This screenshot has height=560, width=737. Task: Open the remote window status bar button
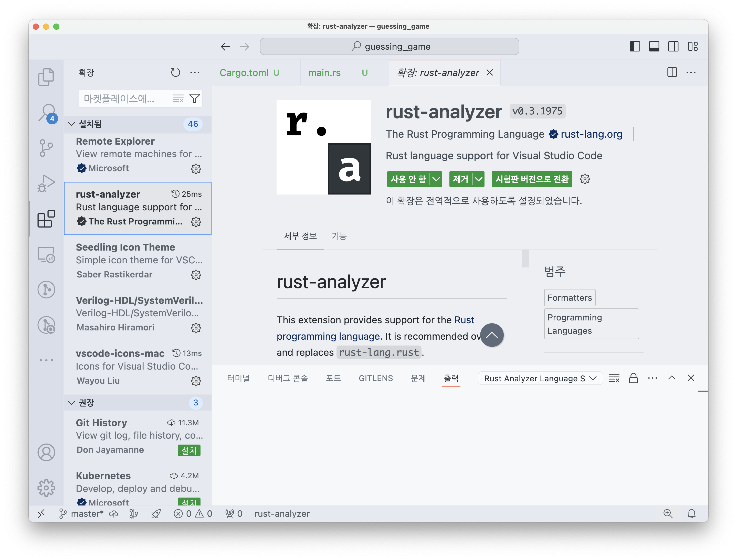click(41, 514)
